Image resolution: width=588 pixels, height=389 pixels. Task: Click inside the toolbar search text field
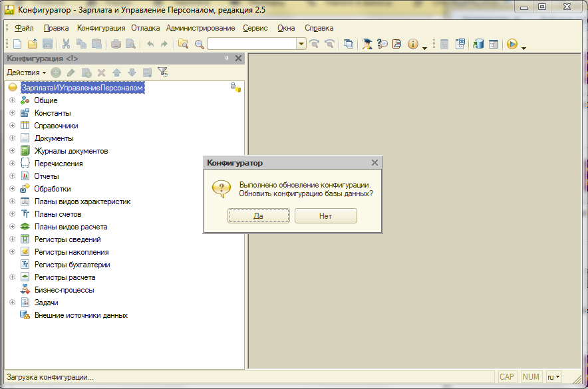coord(252,44)
